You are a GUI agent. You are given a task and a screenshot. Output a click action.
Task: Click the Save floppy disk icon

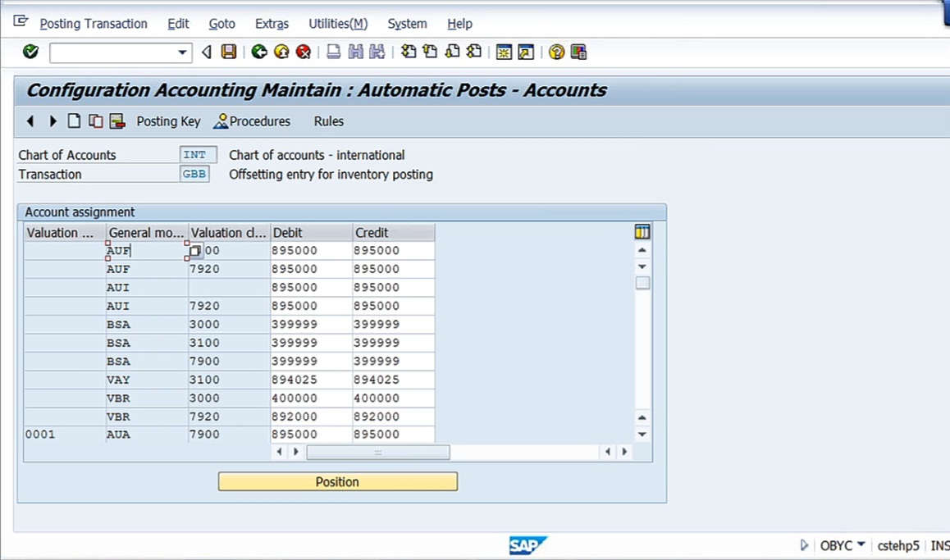[228, 52]
